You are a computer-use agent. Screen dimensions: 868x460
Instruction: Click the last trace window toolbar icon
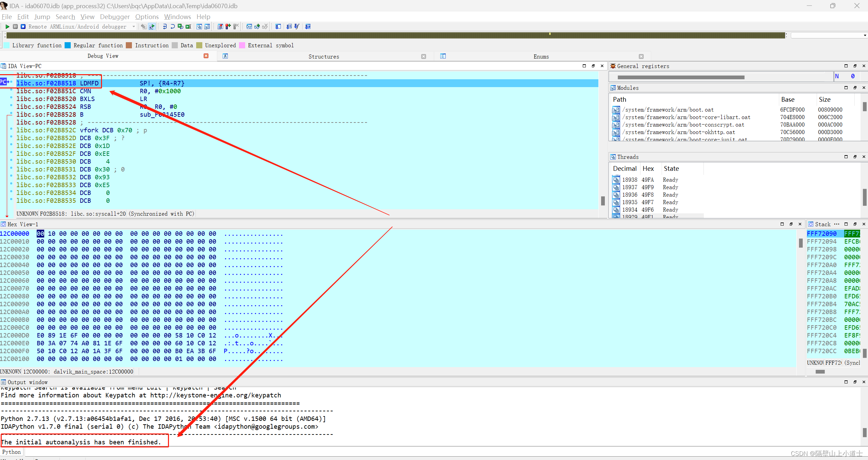[x=308, y=27]
